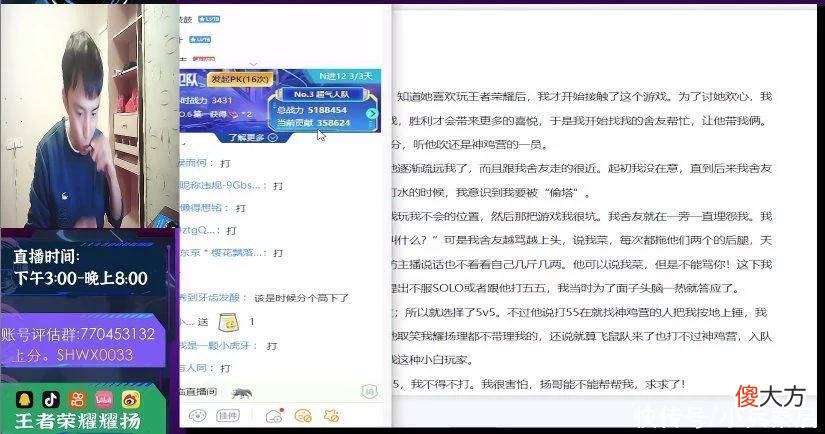Click the username 昵称违规-9Gbs...
825x434 pixels.
220,185
